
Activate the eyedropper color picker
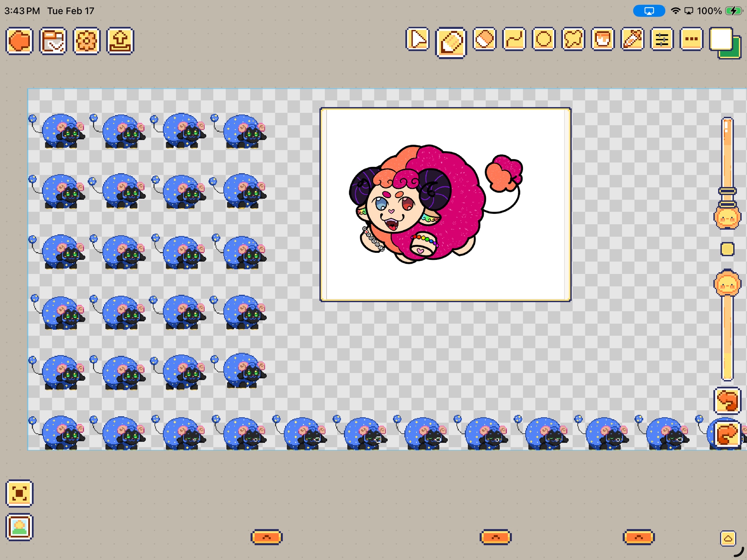click(x=632, y=39)
